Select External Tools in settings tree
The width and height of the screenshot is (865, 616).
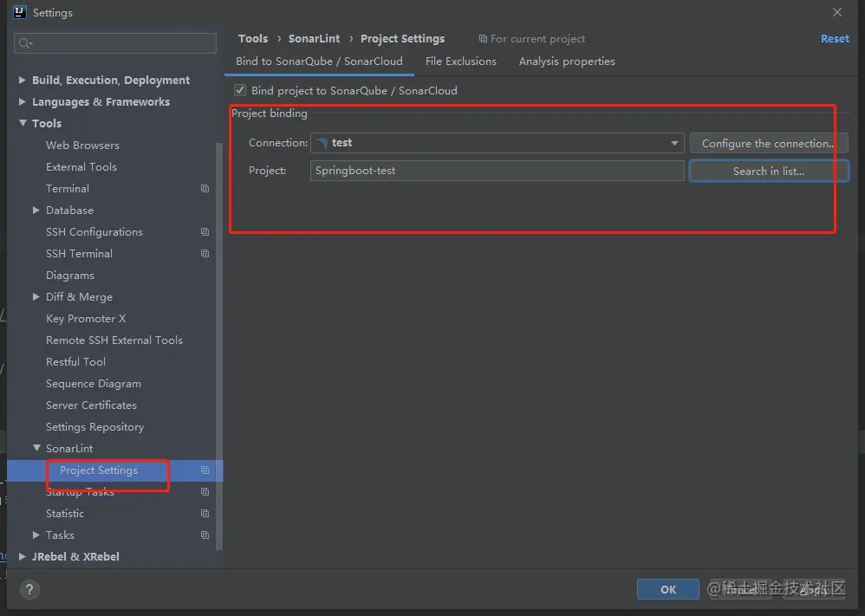pos(81,166)
